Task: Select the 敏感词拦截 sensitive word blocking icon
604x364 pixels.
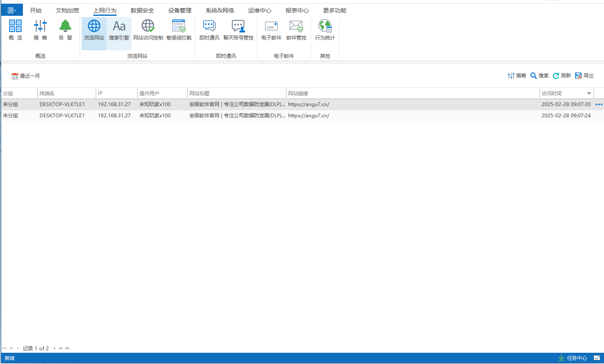Action: [x=179, y=30]
